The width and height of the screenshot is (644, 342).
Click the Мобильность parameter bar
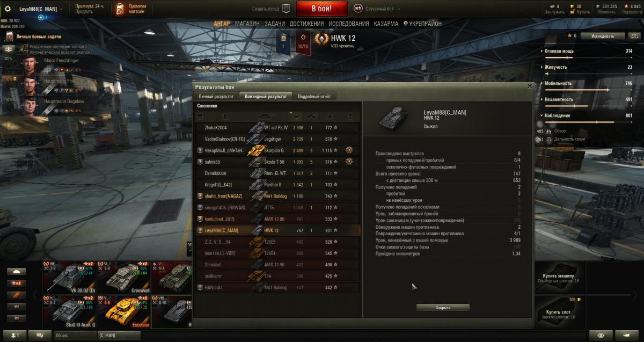point(588,90)
